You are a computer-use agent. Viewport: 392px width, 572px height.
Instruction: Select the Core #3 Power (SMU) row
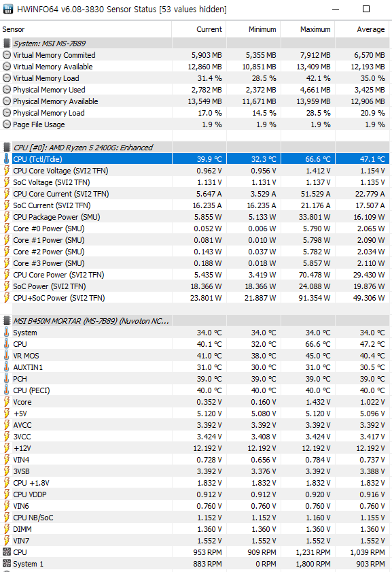(195, 263)
